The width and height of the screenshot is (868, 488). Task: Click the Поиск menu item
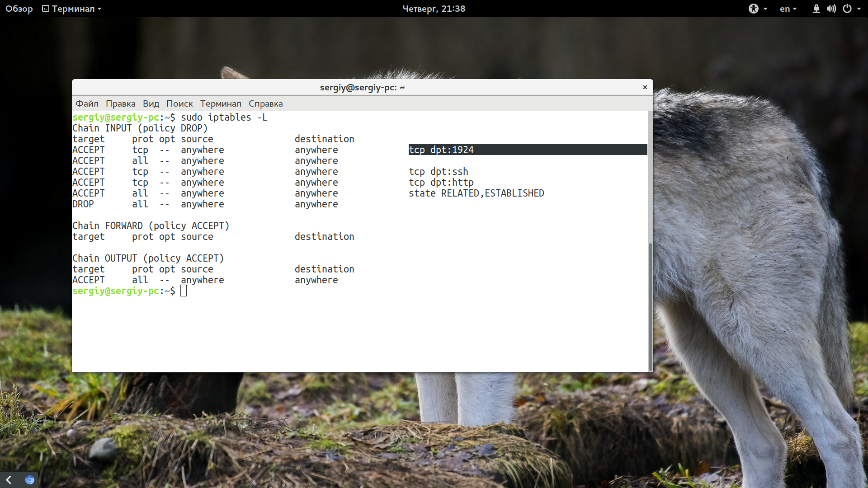[179, 103]
